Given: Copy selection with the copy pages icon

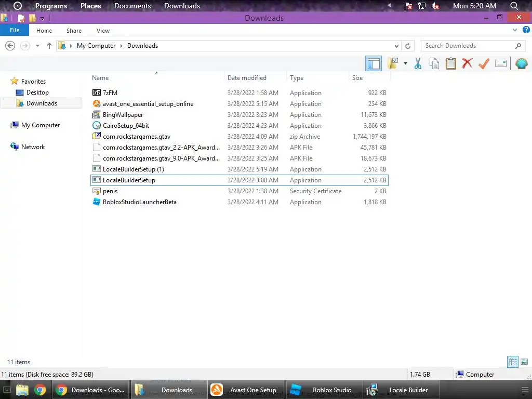Looking at the screenshot, I should [434, 63].
